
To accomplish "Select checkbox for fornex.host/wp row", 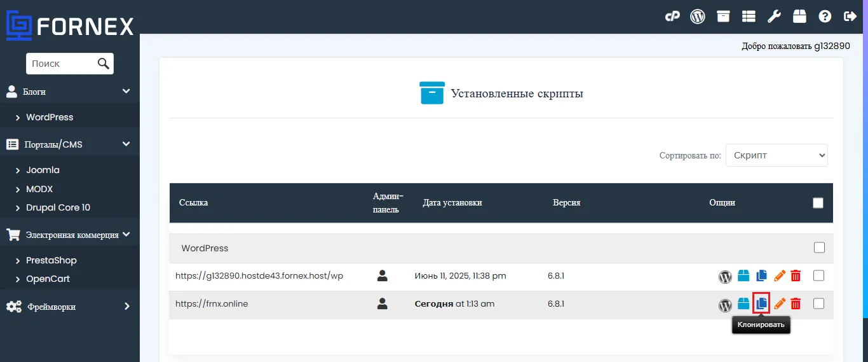I will pos(819,275).
